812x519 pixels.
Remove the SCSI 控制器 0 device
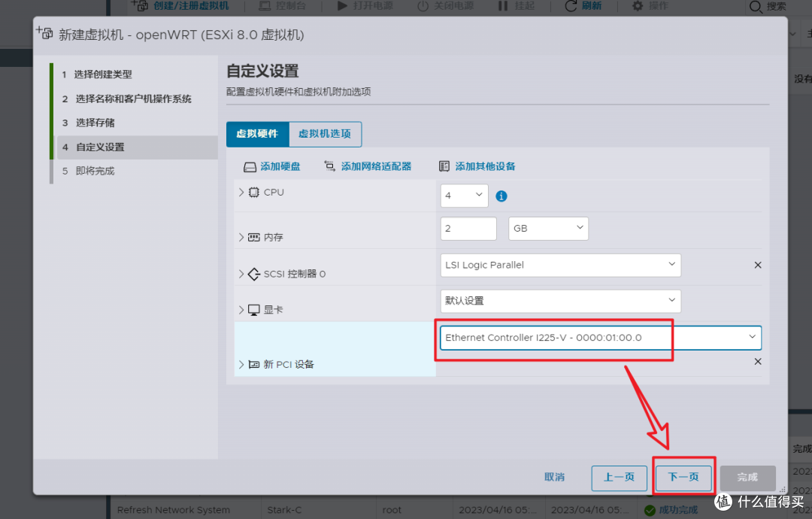click(x=758, y=265)
